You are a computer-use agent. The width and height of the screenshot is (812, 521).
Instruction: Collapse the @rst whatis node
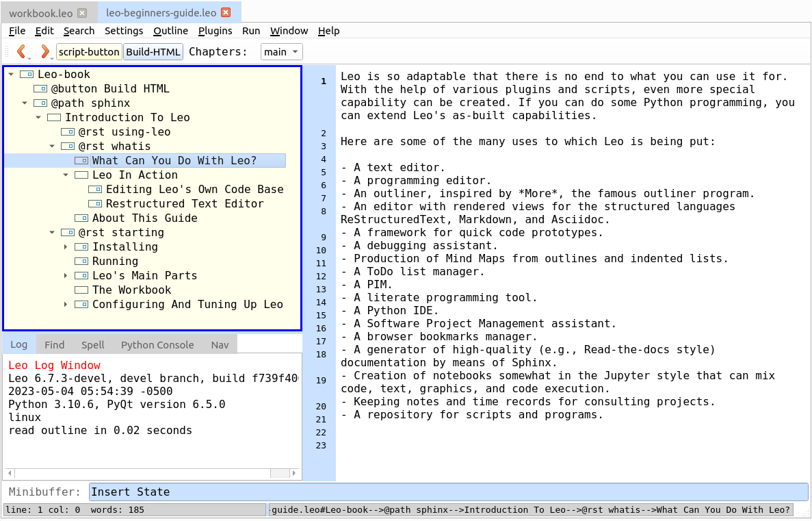53,147
